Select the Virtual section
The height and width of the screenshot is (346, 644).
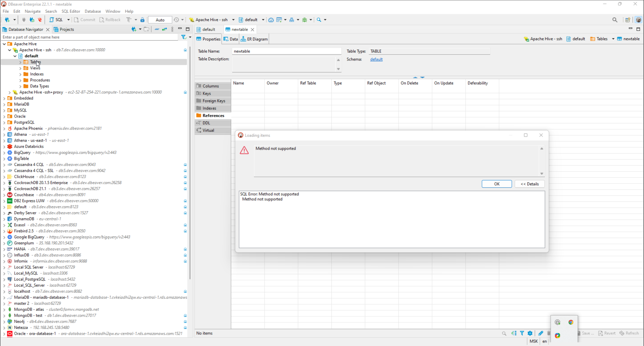213,130
